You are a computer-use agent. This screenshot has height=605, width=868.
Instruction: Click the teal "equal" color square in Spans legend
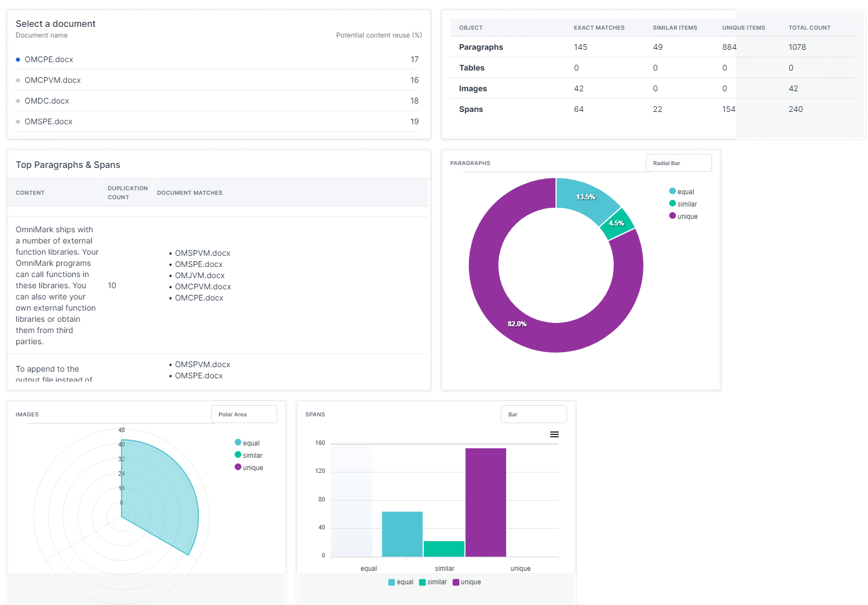pos(390,582)
